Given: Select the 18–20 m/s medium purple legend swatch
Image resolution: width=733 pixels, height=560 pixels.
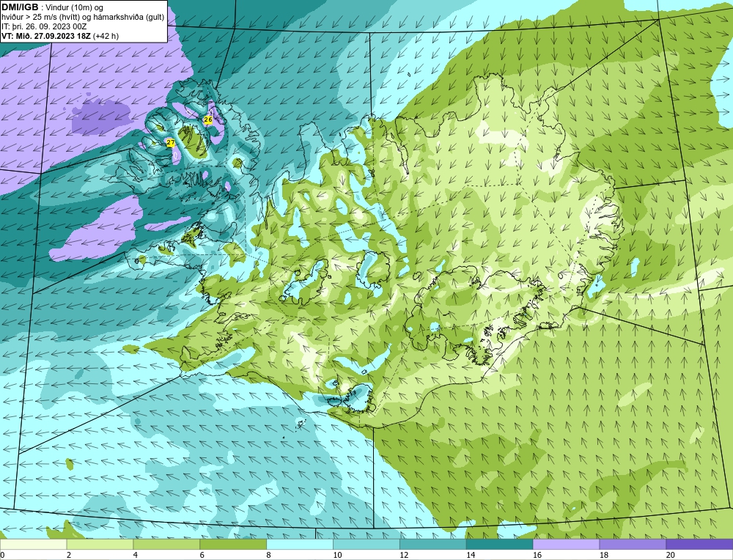Looking at the screenshot, I should (x=633, y=544).
